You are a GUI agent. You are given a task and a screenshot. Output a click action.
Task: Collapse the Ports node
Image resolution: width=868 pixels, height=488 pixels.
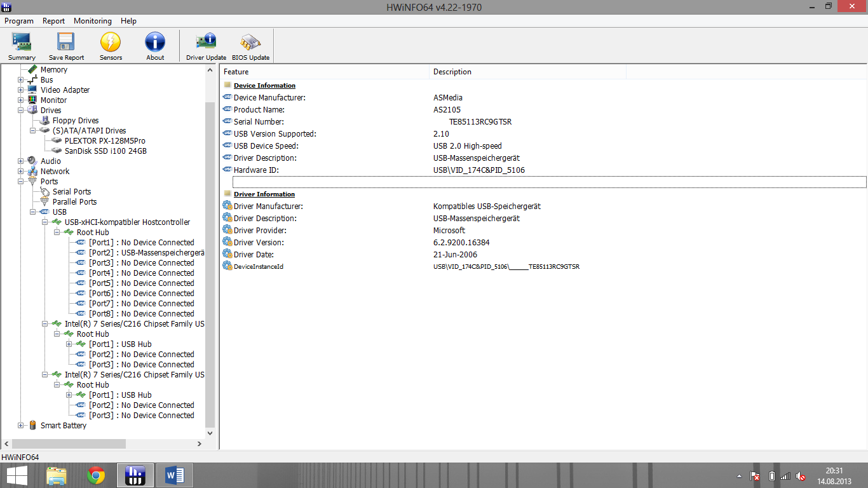pyautogui.click(x=21, y=182)
